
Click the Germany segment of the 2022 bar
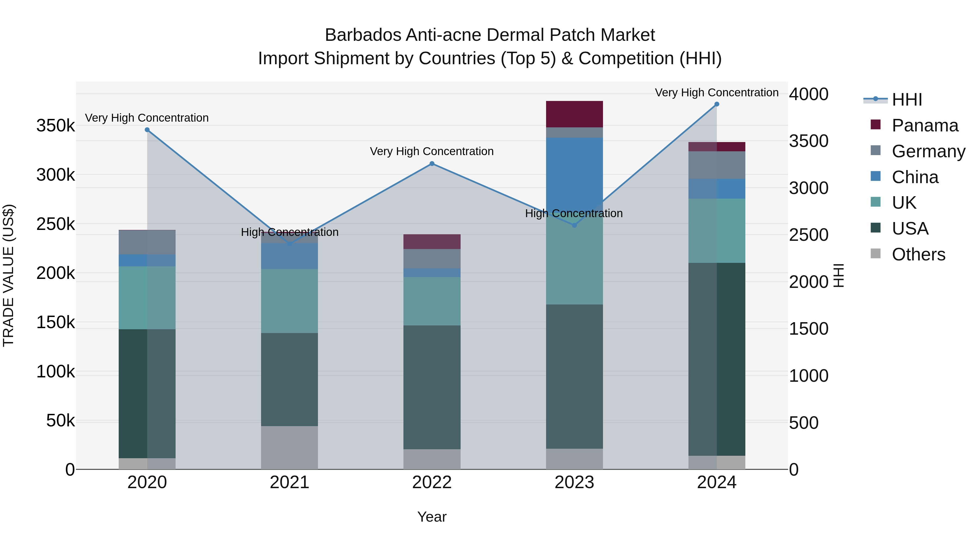click(432, 258)
